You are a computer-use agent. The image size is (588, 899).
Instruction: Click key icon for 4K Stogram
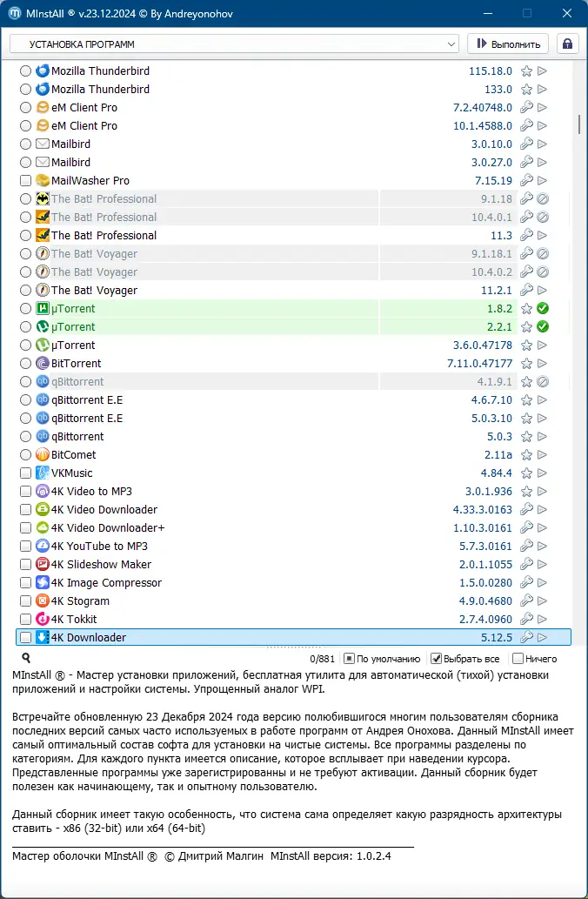[x=526, y=600]
